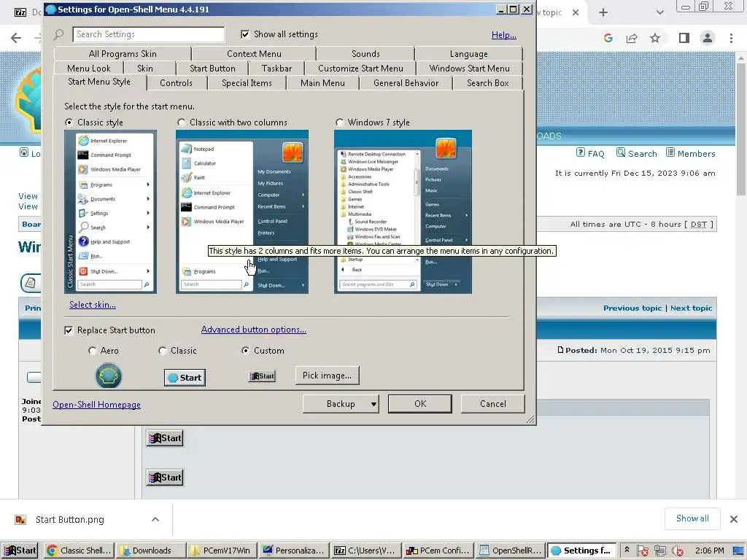The width and height of the screenshot is (747, 560).
Task: Open the browser three-dot menu
Action: point(731,38)
